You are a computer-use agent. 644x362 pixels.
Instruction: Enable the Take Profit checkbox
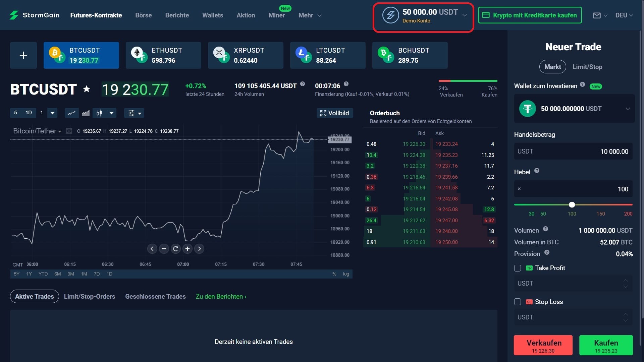(x=518, y=268)
